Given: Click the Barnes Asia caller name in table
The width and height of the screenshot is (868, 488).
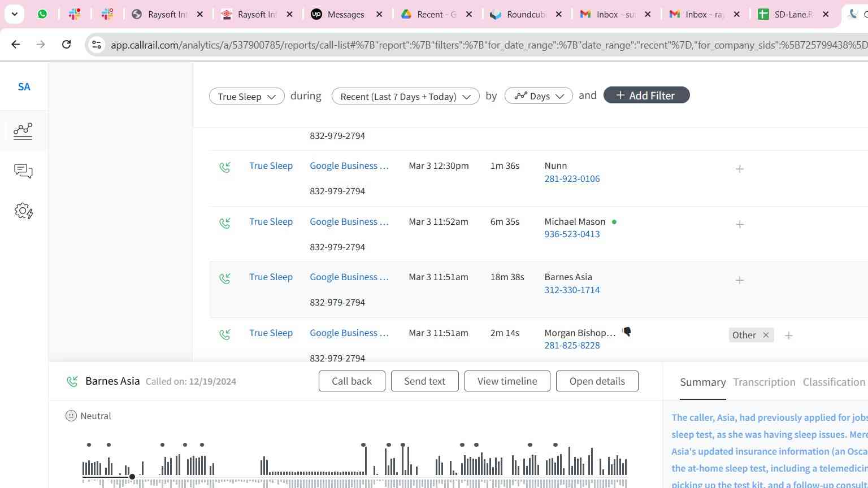Looking at the screenshot, I should (x=568, y=277).
